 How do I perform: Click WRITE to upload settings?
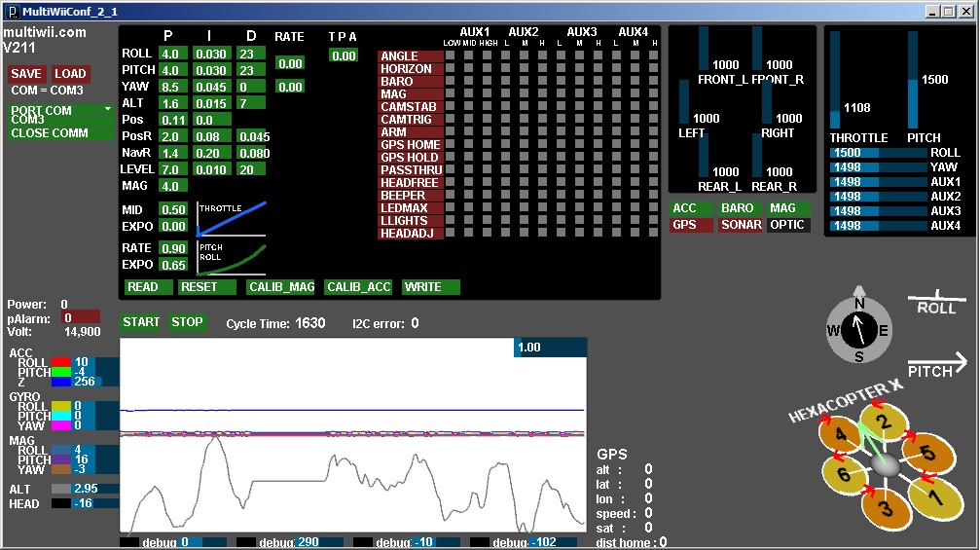pos(430,287)
